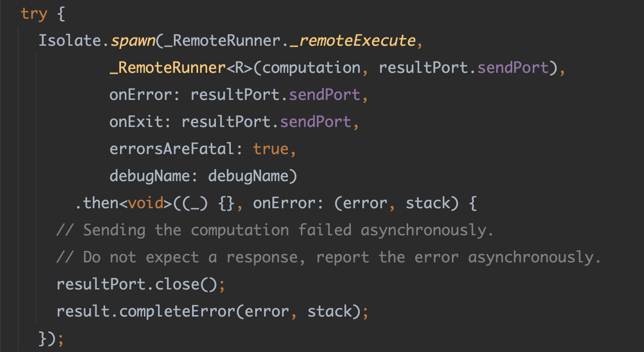
Task: Click the 'Do not expect a response' comment
Action: point(327,257)
